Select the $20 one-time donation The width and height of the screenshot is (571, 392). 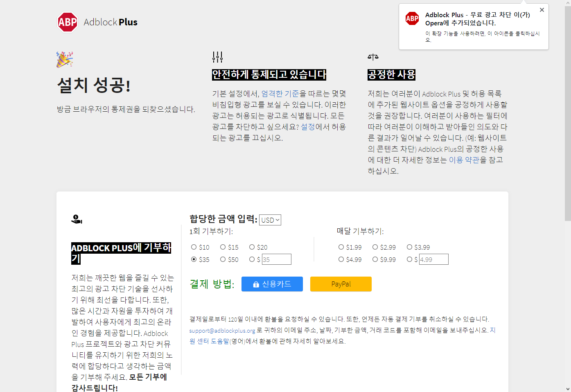pos(252,247)
